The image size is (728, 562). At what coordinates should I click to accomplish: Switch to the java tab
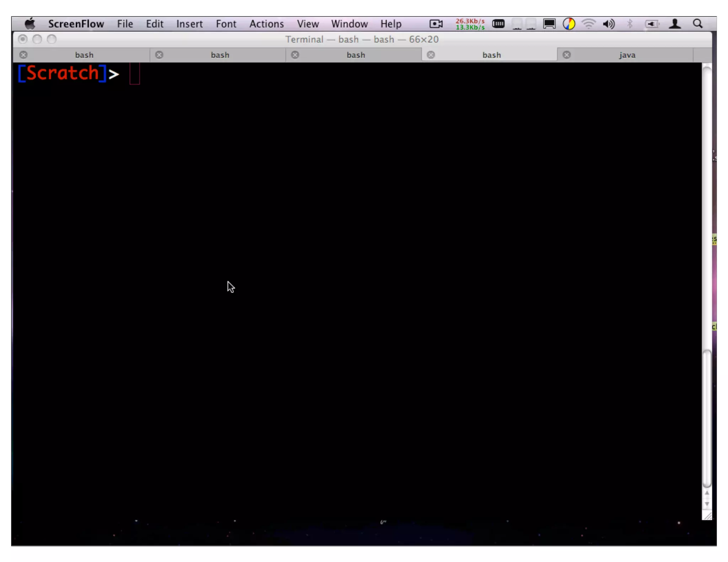pos(627,55)
